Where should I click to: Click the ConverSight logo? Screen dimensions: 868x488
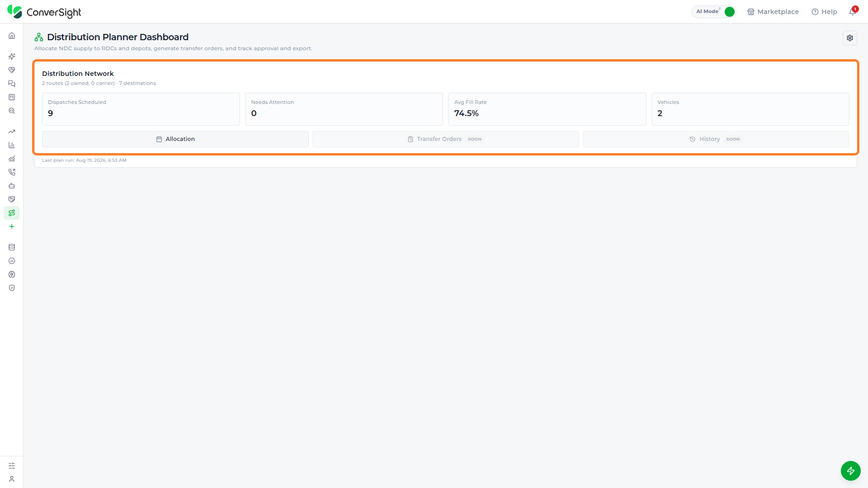44,12
